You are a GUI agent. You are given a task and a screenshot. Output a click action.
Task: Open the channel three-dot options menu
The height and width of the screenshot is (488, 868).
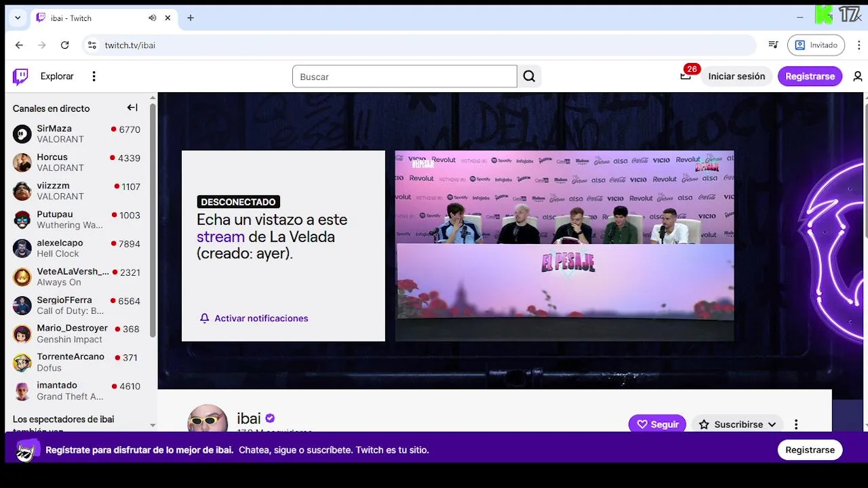[x=796, y=424]
